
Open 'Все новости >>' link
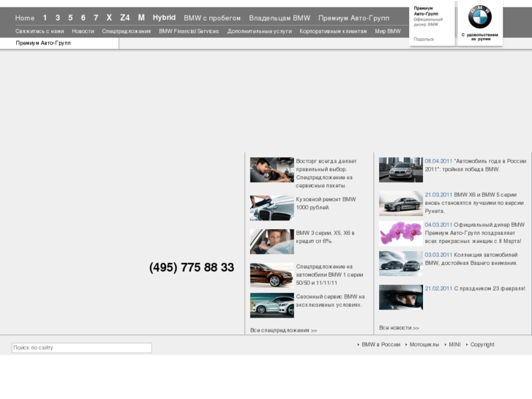[x=399, y=328]
